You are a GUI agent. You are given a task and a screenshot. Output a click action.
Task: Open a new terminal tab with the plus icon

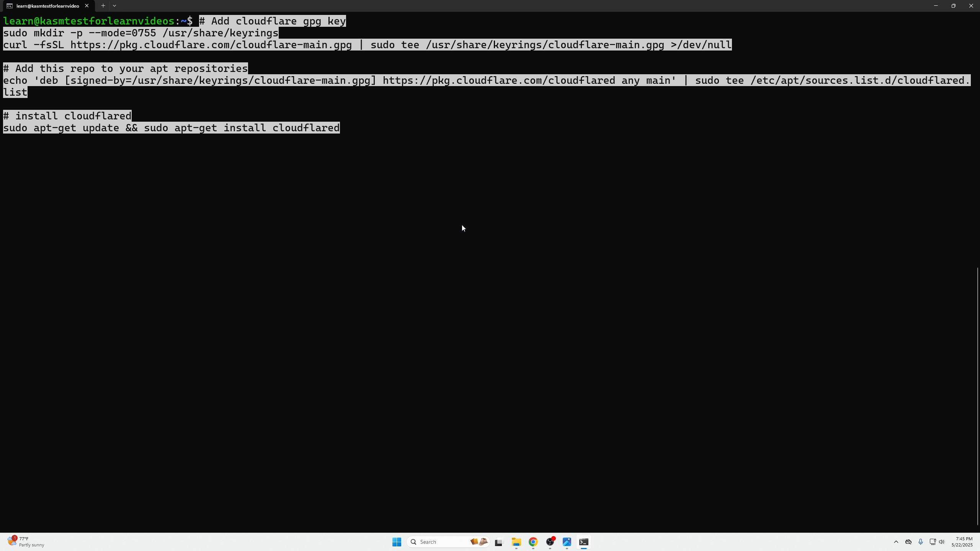click(x=103, y=6)
